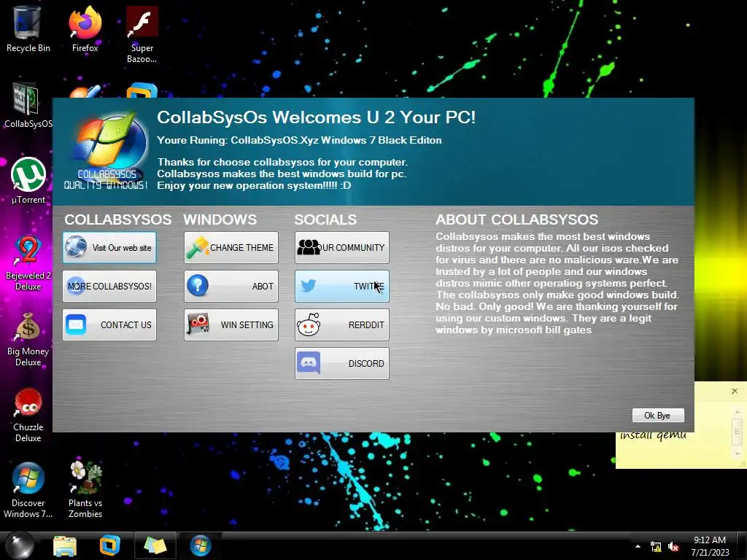Select CollabSysOS welcome app in taskbar
The width and height of the screenshot is (747, 560).
[200, 545]
